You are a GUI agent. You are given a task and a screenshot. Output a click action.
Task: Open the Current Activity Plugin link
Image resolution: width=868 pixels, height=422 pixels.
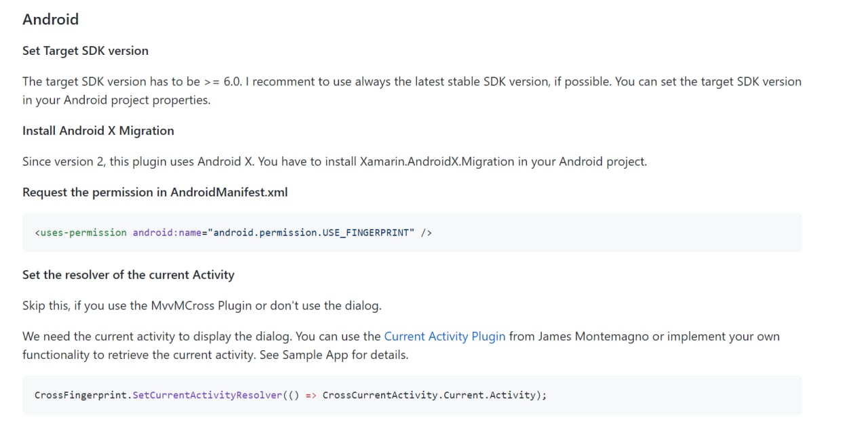(x=444, y=336)
